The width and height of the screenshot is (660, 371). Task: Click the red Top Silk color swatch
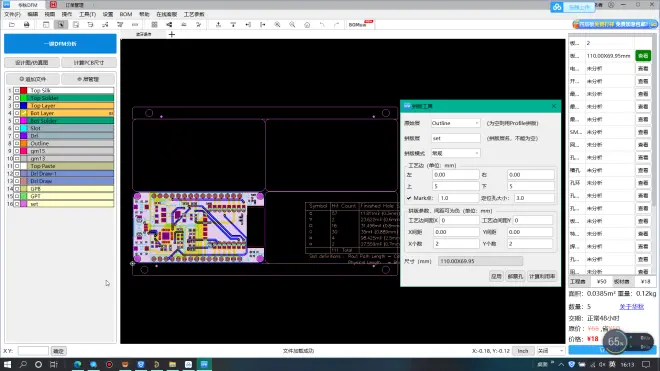pyautogui.click(x=24, y=91)
